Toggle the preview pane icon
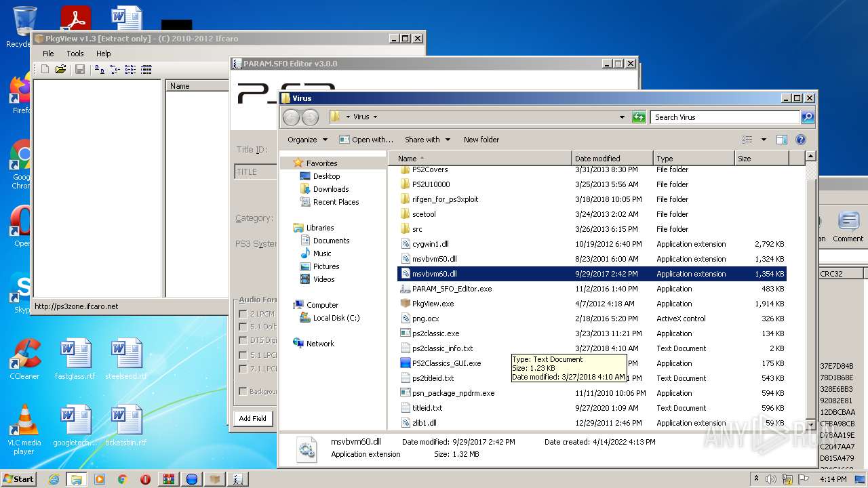 click(x=781, y=140)
